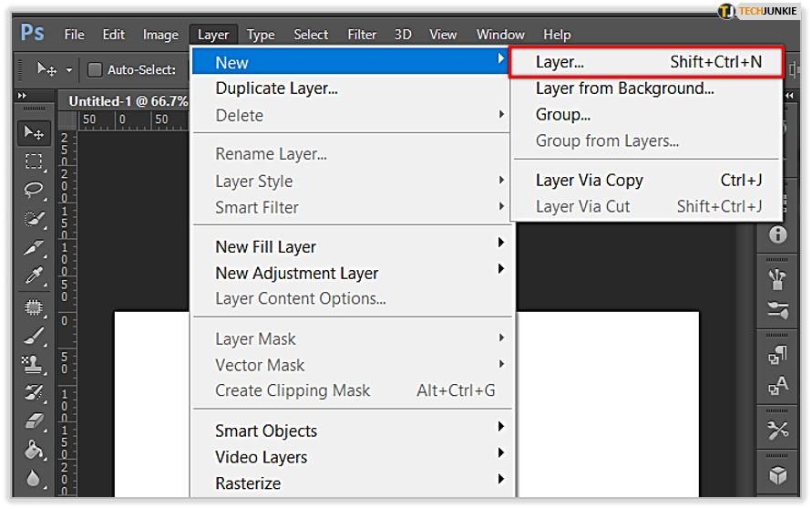812x509 pixels.
Task: Toggle the Auto-Select checkbox
Action: pyautogui.click(x=94, y=69)
